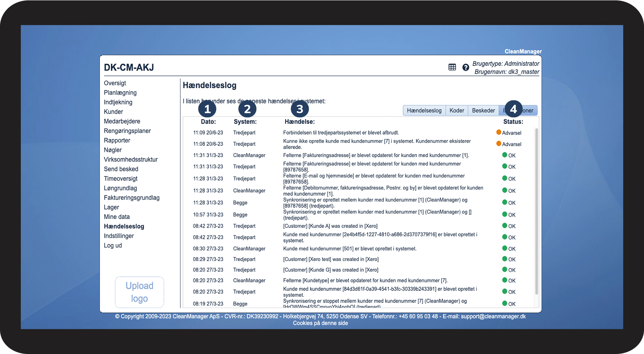The width and height of the screenshot is (644, 354).
Task: Select 'Felterne [Kundetype]' event text
Action: coord(365,280)
